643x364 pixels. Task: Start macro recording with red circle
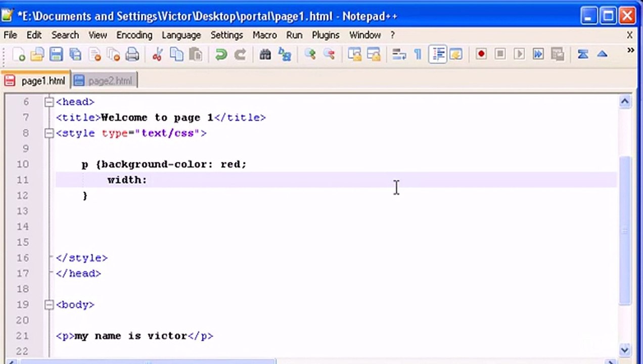tap(481, 54)
